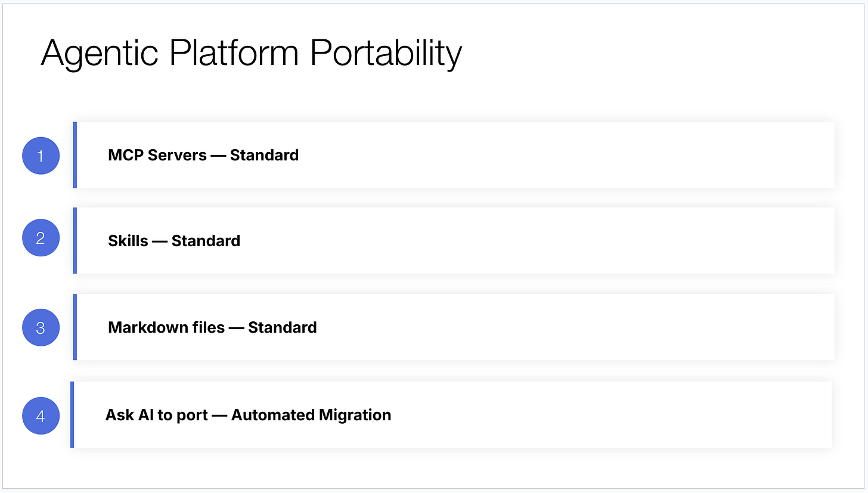Click blue accent bar of Skills card

(75, 241)
